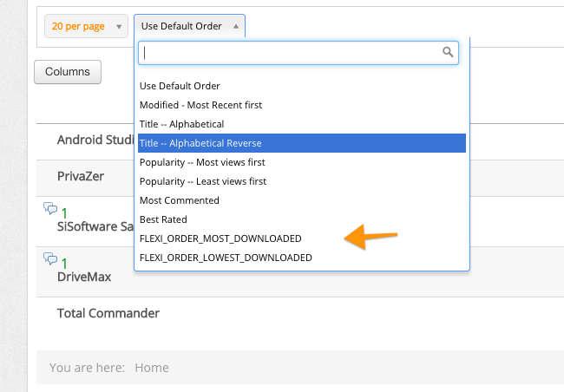This screenshot has width=564, height=392.
Task: Choose Title -- Alphabetical ordering
Action: pyautogui.click(x=302, y=124)
